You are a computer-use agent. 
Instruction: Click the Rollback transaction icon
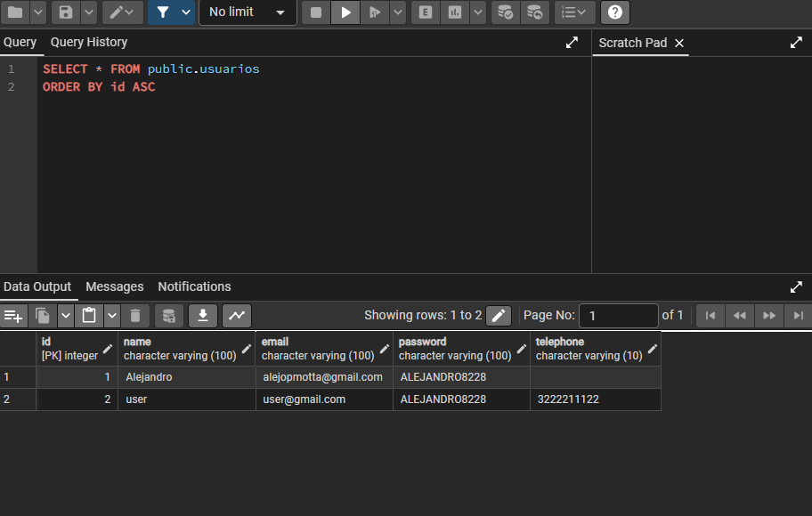click(x=534, y=12)
